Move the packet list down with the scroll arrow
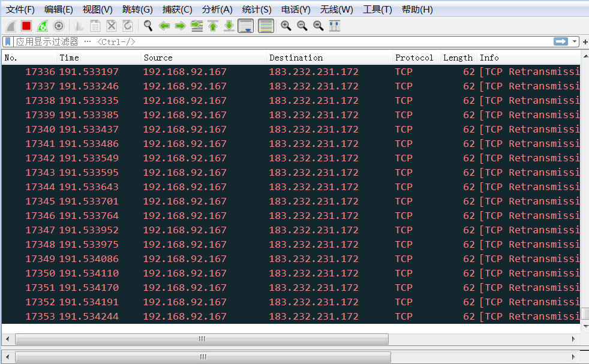The height and width of the screenshot is (364, 589). [585, 327]
